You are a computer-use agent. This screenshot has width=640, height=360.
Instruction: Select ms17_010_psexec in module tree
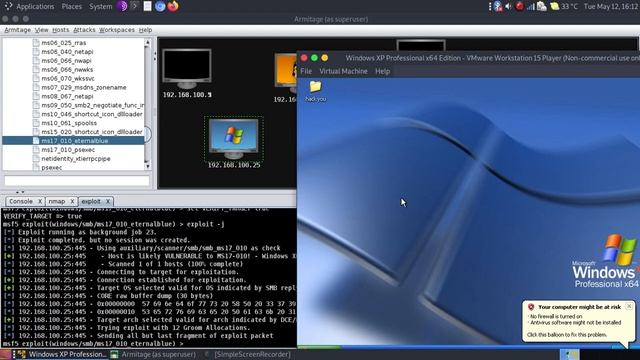pyautogui.click(x=68, y=150)
